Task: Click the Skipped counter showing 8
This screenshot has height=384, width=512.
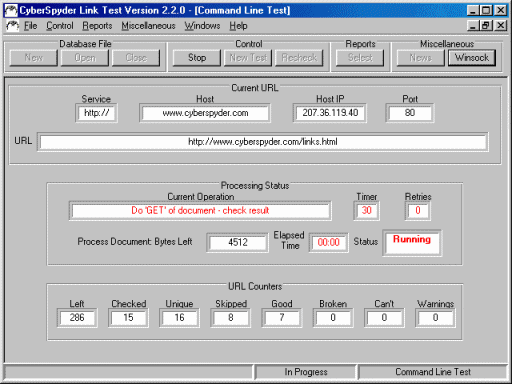Action: coord(230,318)
